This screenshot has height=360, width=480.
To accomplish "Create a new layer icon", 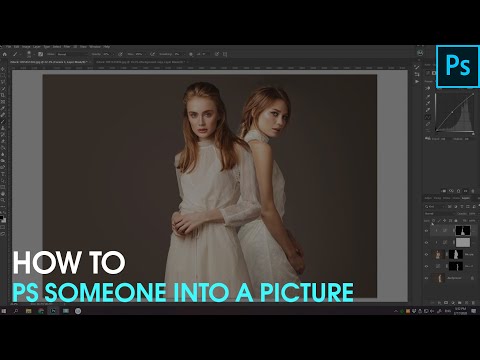I will click(x=467, y=303).
